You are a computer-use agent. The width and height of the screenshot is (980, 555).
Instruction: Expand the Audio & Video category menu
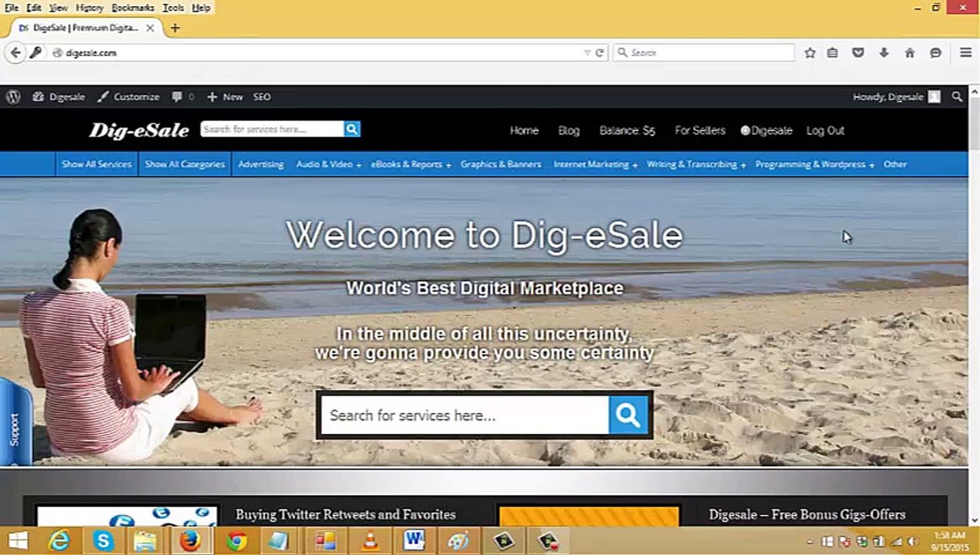pos(328,164)
